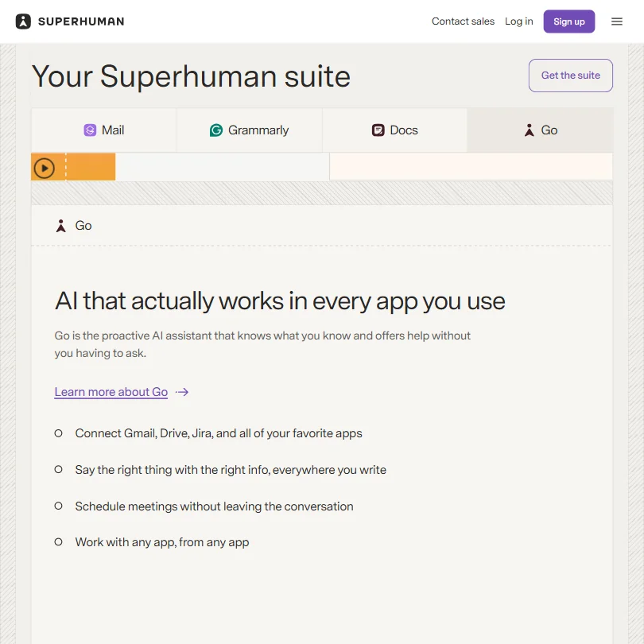Click the SUPERHUMAN wordmark in header
644x644 pixels.
[x=81, y=21]
